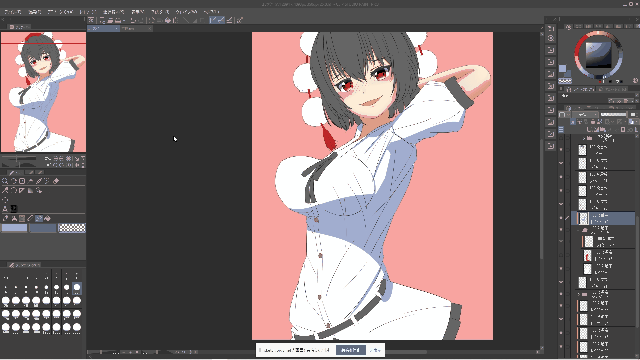Open the first menu in menu bar
Viewport: 640px width, 360px height.
pos(12,12)
